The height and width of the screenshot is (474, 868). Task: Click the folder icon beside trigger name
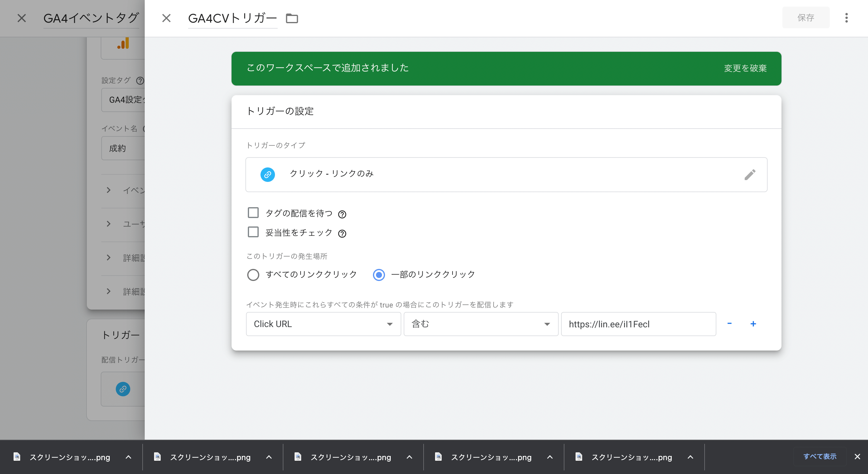click(x=292, y=18)
